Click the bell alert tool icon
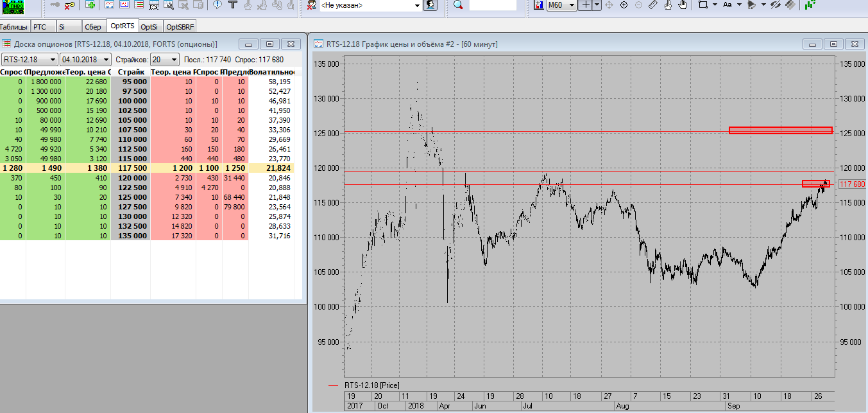The image size is (868, 413). tap(751, 4)
